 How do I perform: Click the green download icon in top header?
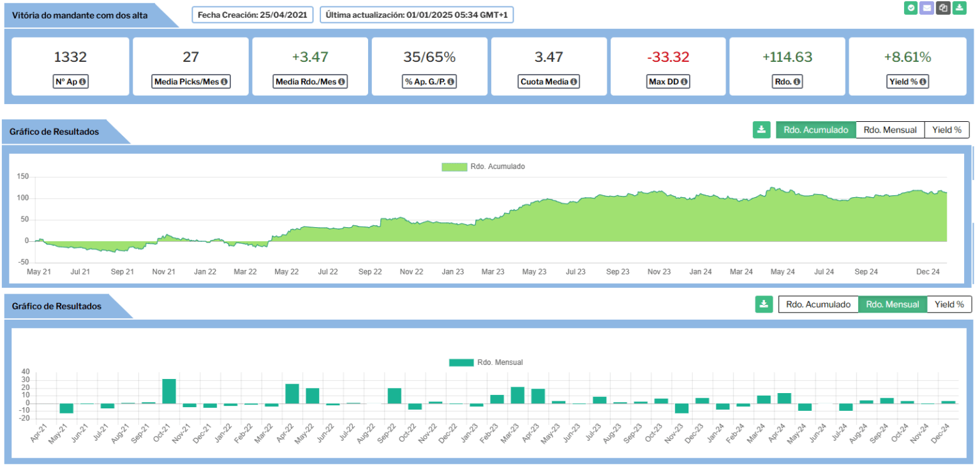958,8
